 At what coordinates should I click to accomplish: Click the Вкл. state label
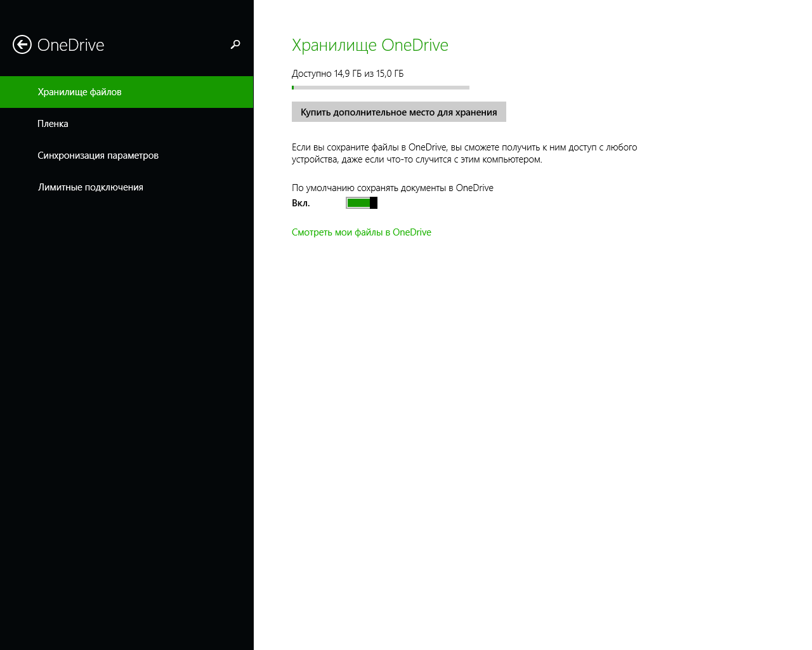[x=301, y=203]
